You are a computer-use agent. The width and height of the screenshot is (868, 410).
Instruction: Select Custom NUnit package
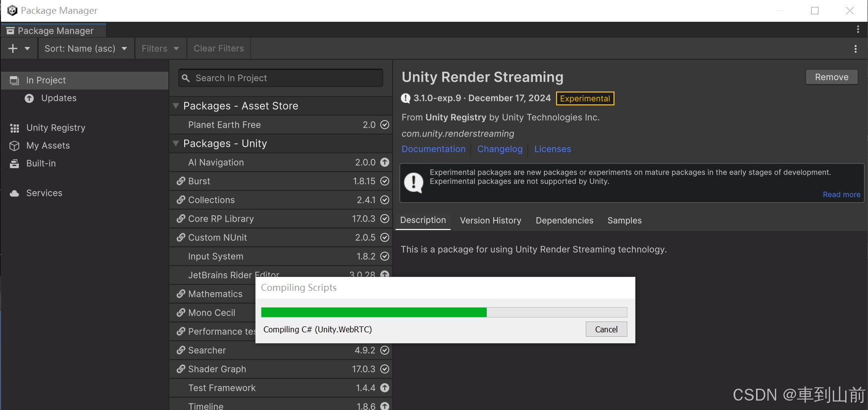(x=281, y=237)
